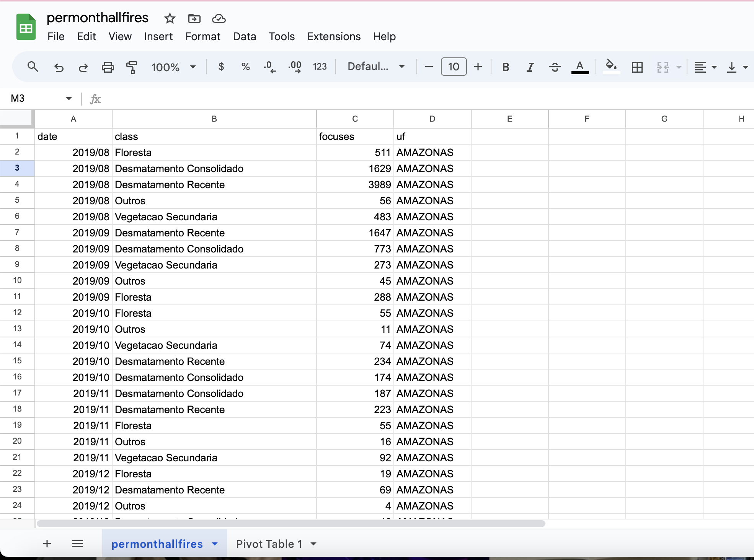Image resolution: width=754 pixels, height=560 pixels.
Task: Open the Tools menu
Action: click(282, 36)
